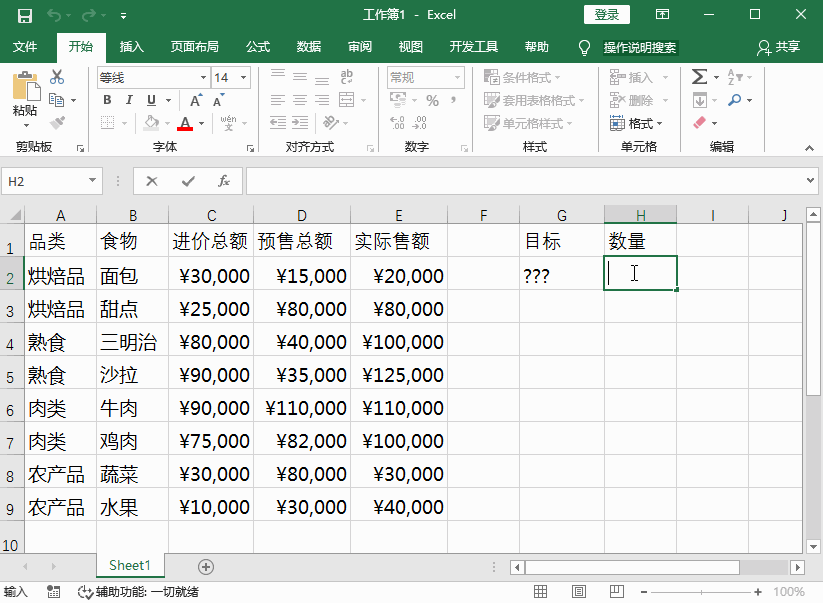Toggle center horizontal alignment
The height and width of the screenshot is (603, 823).
coord(300,100)
